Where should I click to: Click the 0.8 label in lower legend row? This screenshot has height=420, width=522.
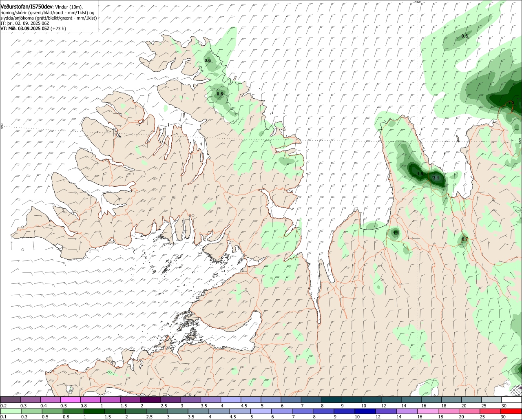(x=66, y=417)
